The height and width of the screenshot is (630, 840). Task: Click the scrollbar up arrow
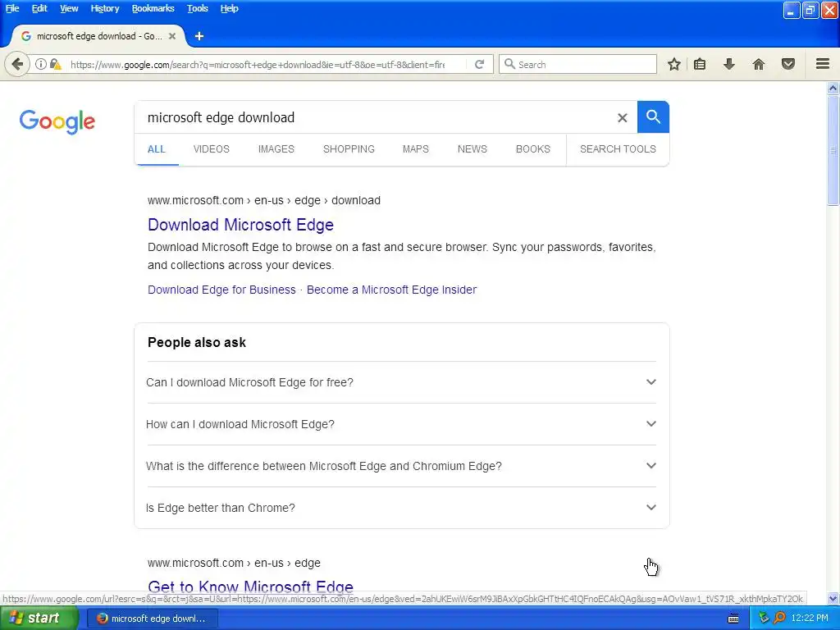coord(833,88)
